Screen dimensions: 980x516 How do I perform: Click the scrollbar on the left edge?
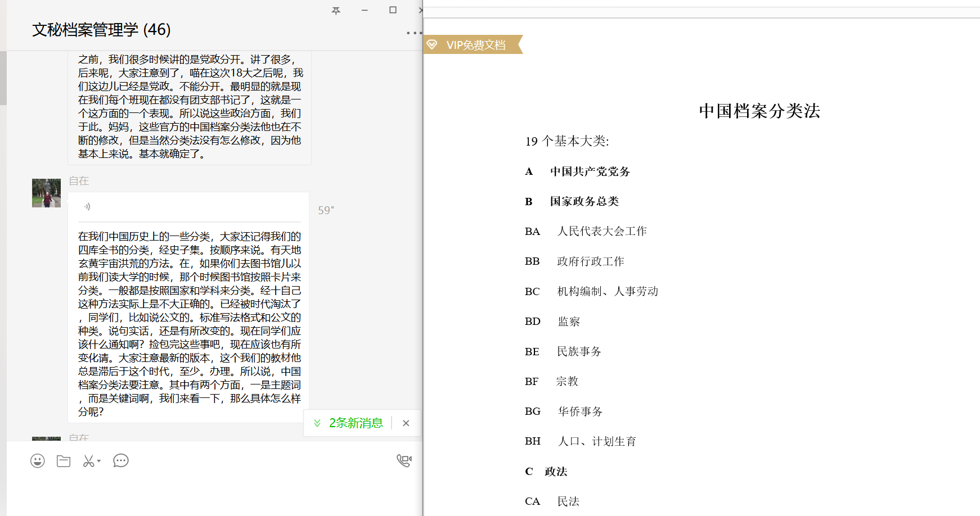click(x=3, y=78)
